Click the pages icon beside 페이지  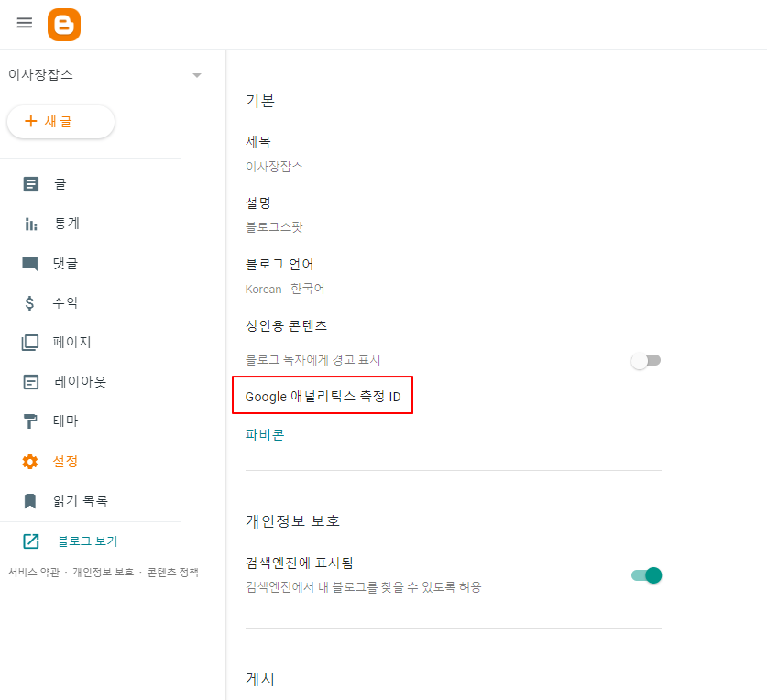[30, 343]
